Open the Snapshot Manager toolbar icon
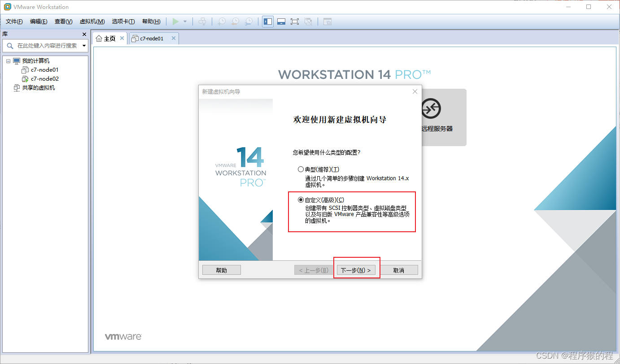 pyautogui.click(x=249, y=22)
